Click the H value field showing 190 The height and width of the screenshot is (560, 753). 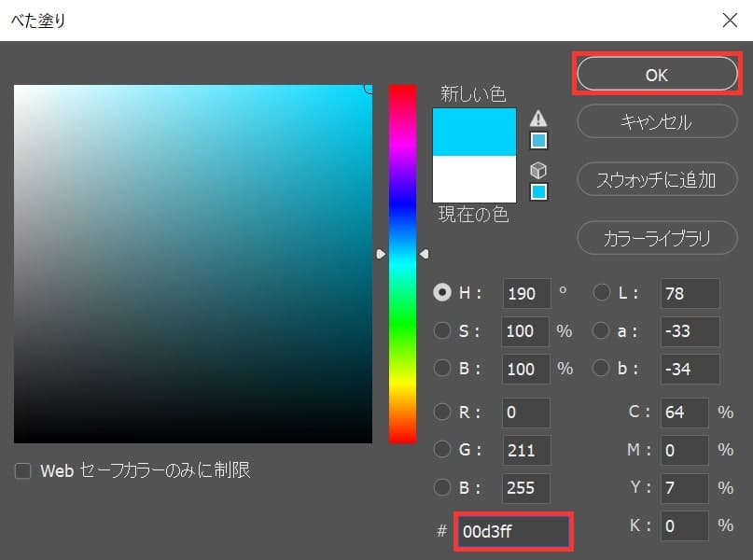[526, 293]
